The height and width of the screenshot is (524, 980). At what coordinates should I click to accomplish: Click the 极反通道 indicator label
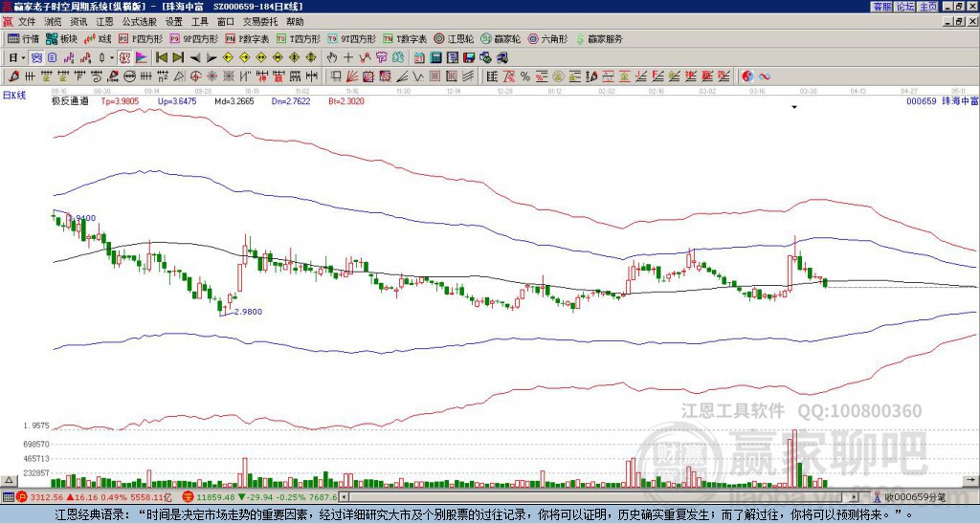tap(70, 100)
